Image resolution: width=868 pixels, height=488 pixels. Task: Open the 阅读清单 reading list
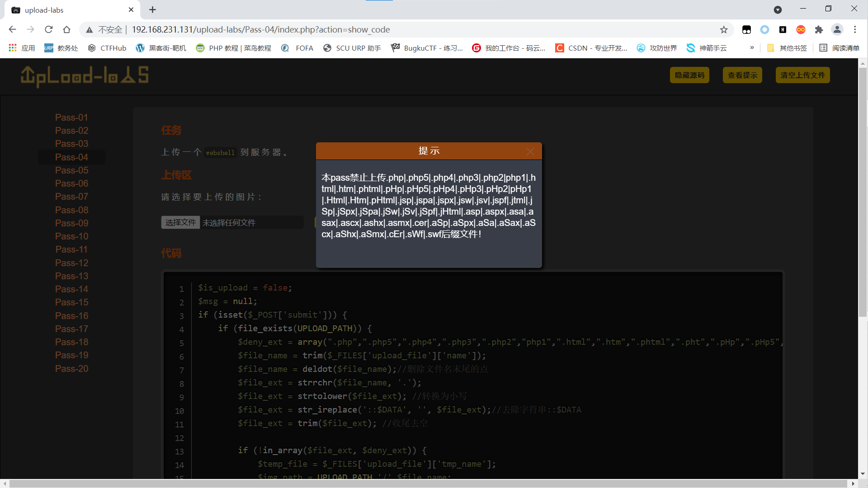click(x=840, y=48)
